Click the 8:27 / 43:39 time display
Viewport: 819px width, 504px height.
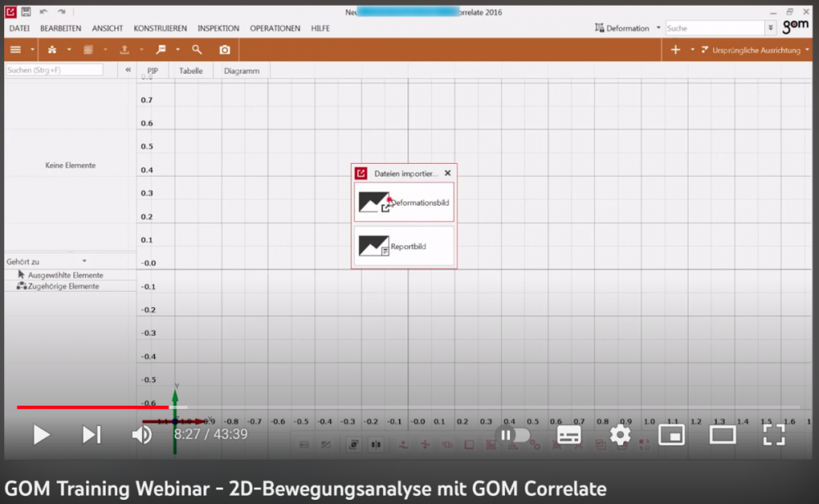(x=211, y=434)
